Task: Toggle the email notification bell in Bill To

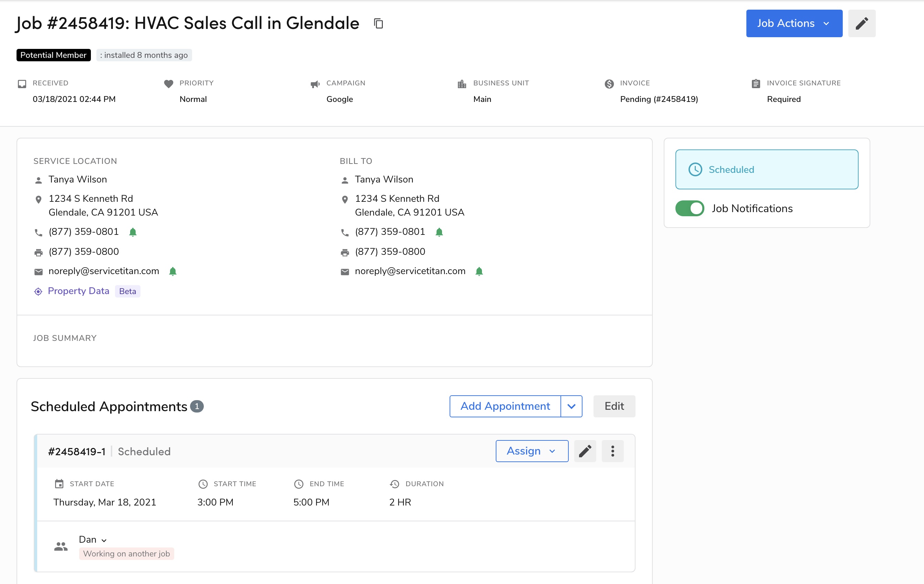Action: (x=479, y=271)
